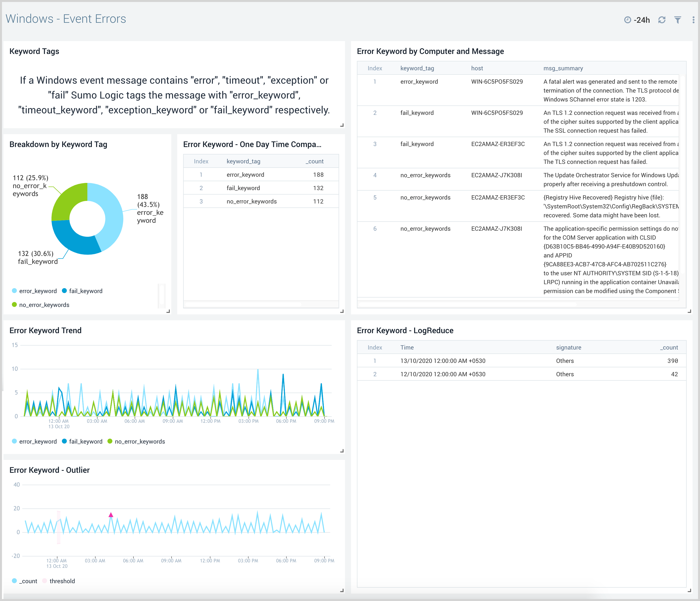Click the Others signature in LogReduce row 1
The width and height of the screenshot is (700, 601).
point(565,360)
